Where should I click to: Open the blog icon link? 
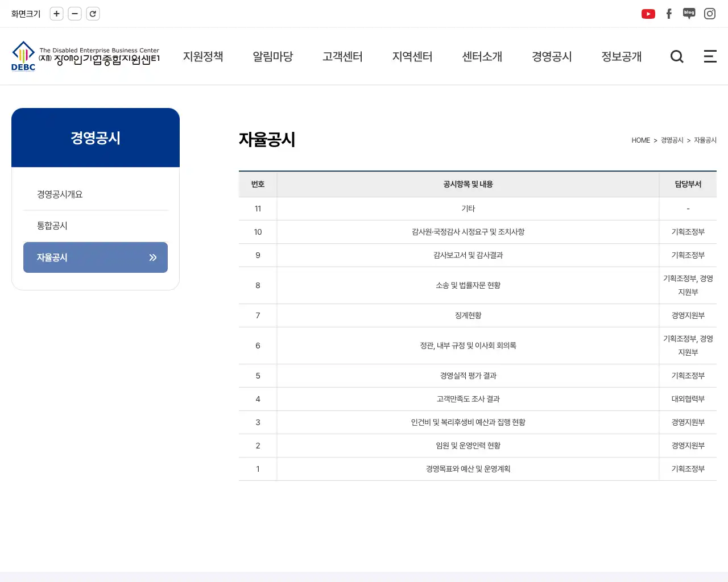(x=689, y=14)
